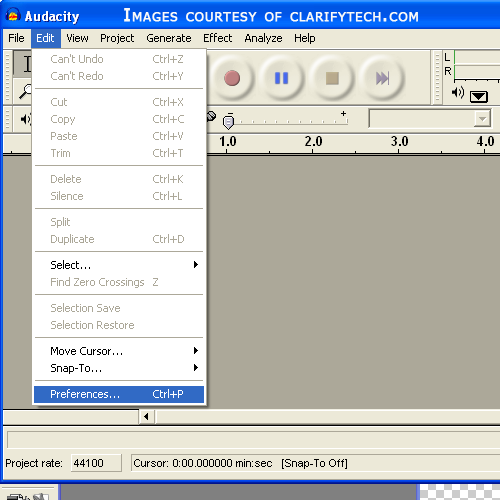Select the Selection (I-beam) tool
This screenshot has width=500, height=500.
point(23,63)
